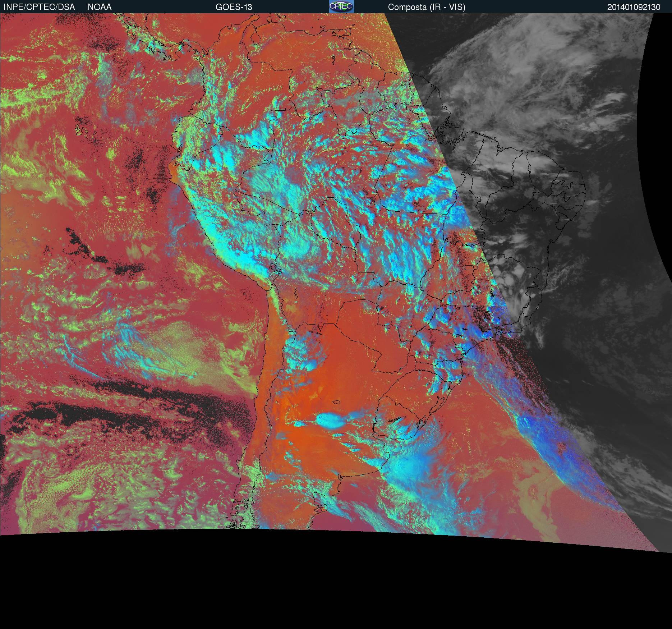This screenshot has width=672, height=629.
Task: Select the 201401092130 timestamp
Action: (634, 7)
